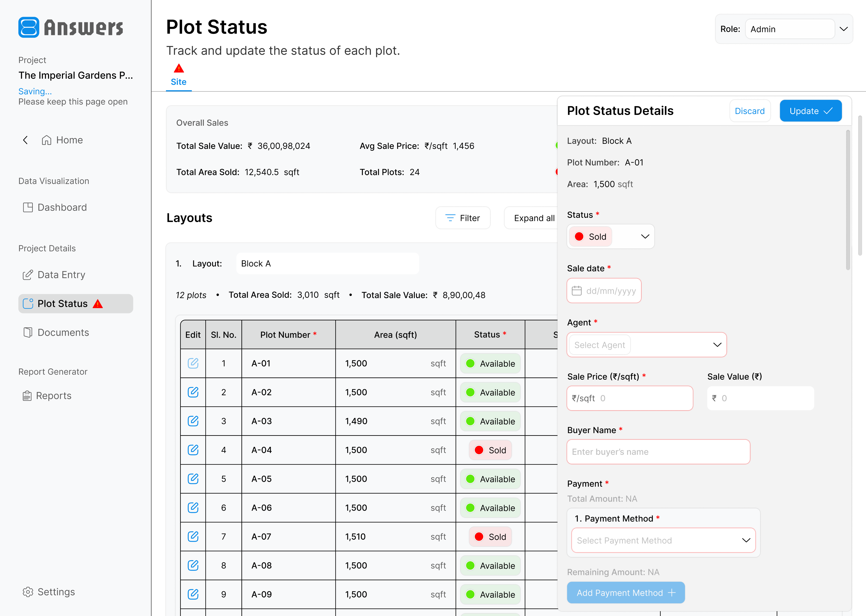Viewport: 866px width, 616px height.
Task: Click the Documents icon in sidebar
Action: [28, 332]
